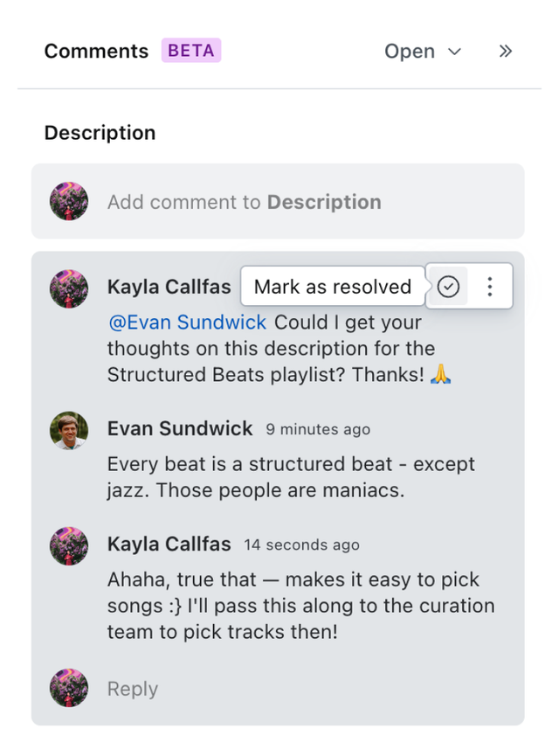Viewport: 559px width, 756px height.
Task: Click Evan Sundwick's name above his comment
Action: click(x=180, y=429)
